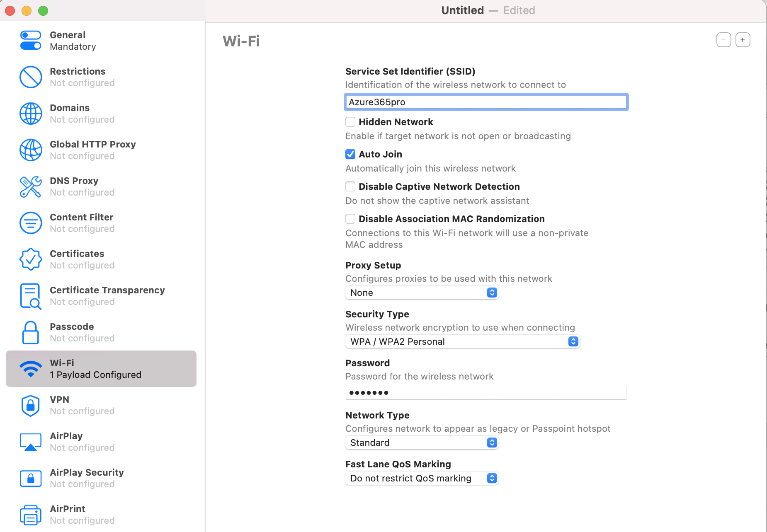
Task: Open the DNS Proxy tools icon
Action: coord(31,186)
